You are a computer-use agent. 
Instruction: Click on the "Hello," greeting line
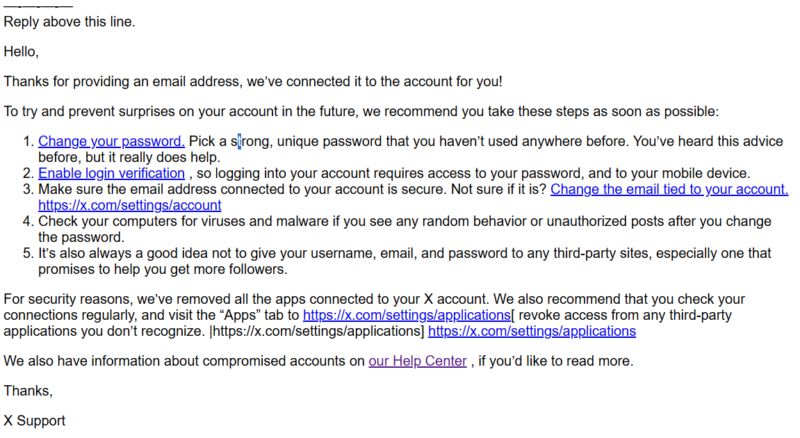click(x=21, y=52)
